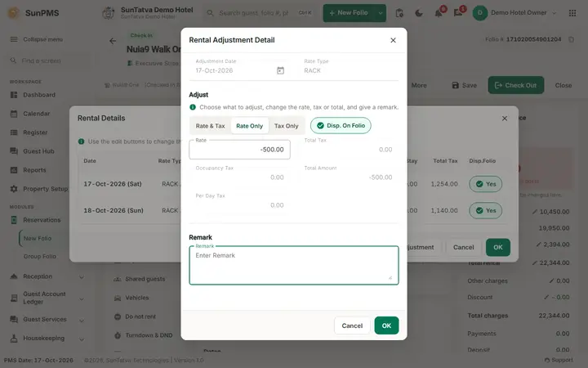Click the Check Out button

[515, 85]
